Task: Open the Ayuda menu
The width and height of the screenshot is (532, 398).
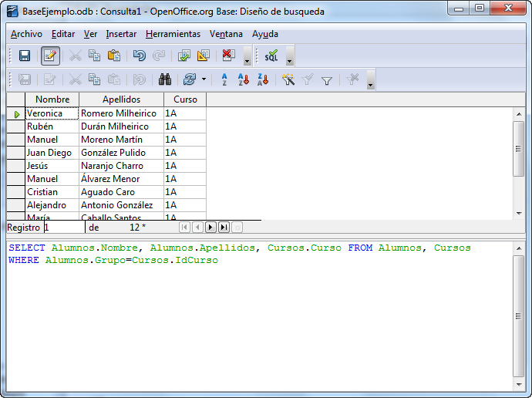Action: tap(265, 34)
